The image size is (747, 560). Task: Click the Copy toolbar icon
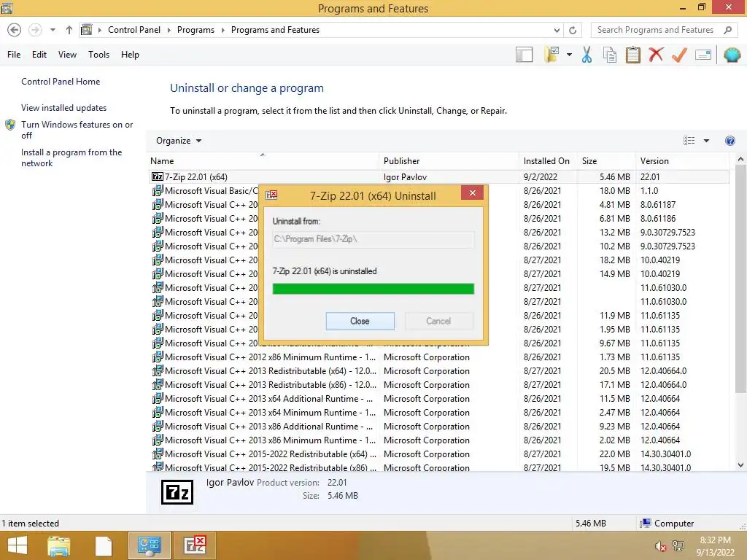pyautogui.click(x=610, y=55)
